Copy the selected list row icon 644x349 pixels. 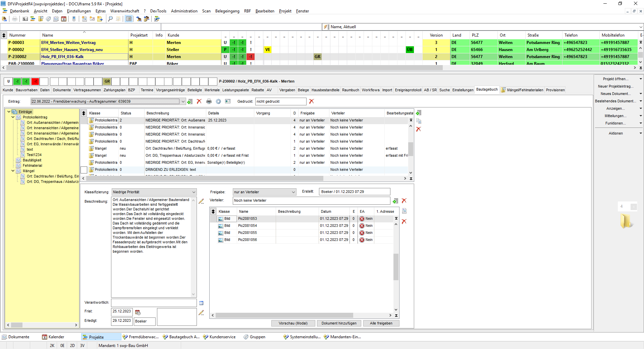419,121
